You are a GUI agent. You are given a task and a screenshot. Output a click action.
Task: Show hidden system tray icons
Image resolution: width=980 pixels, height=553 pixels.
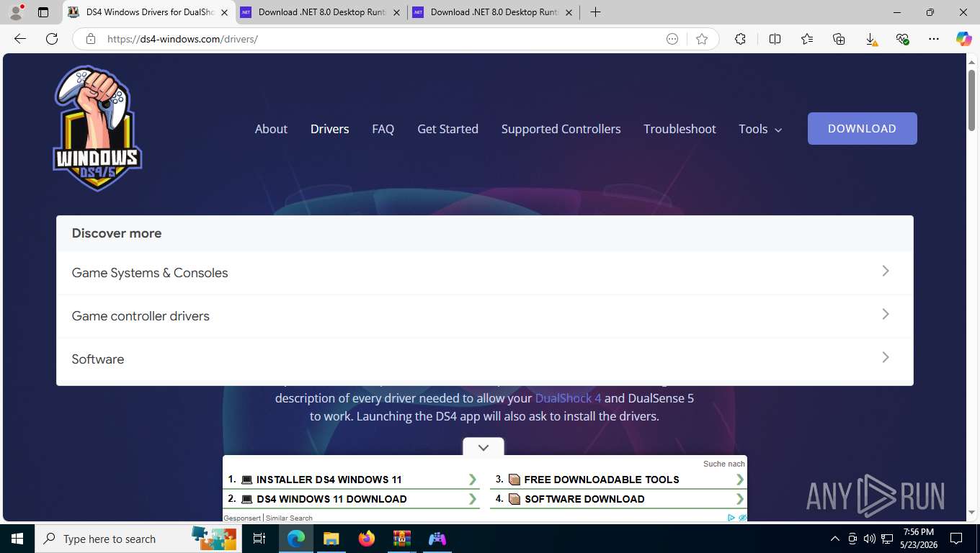point(835,539)
